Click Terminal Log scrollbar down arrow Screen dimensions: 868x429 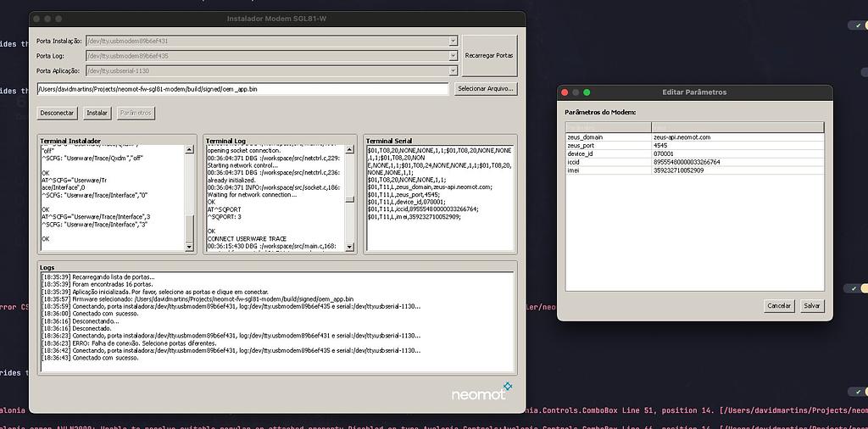click(x=349, y=247)
